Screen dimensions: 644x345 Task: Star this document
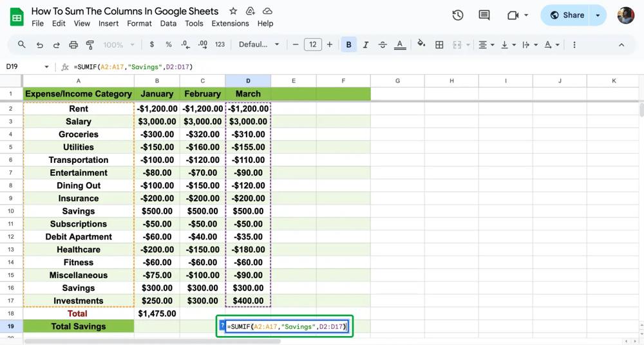pyautogui.click(x=233, y=12)
